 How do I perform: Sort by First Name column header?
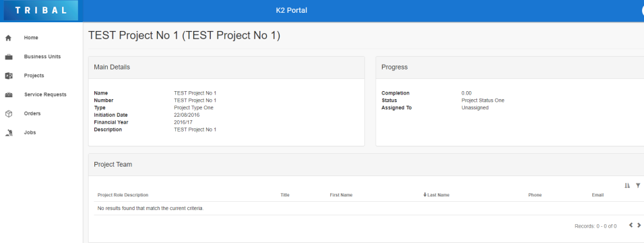pyautogui.click(x=341, y=195)
